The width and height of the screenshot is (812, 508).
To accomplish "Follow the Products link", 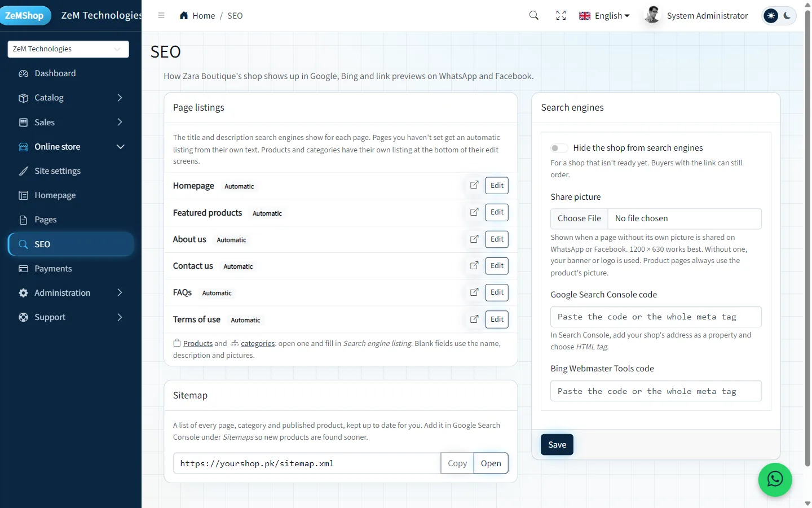I will [x=198, y=343].
